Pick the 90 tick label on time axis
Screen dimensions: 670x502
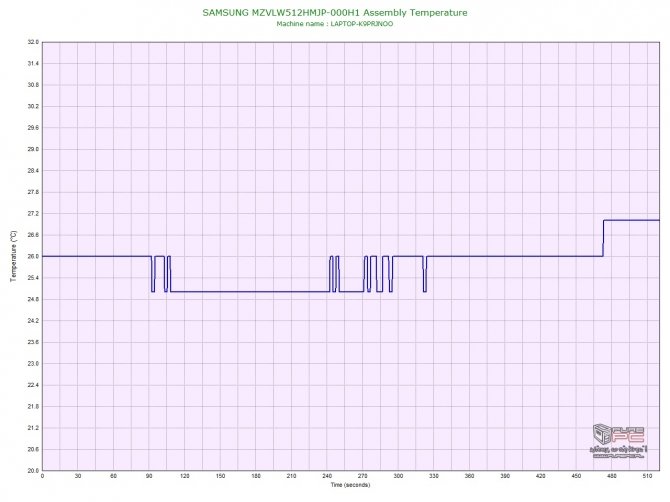[149, 476]
